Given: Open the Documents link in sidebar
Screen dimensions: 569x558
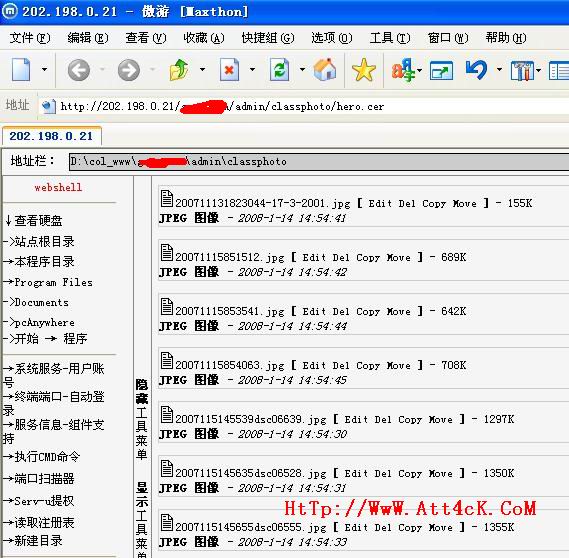Looking at the screenshot, I should pos(41,302).
